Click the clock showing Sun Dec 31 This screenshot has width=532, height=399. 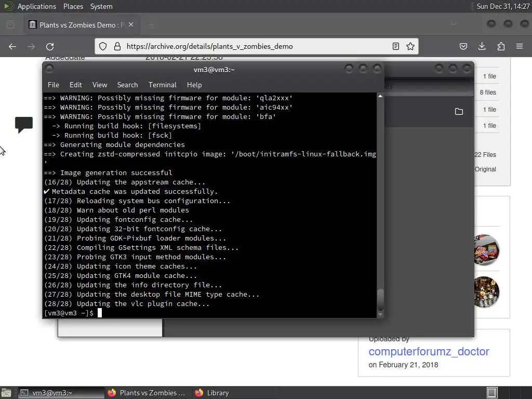click(x=503, y=6)
